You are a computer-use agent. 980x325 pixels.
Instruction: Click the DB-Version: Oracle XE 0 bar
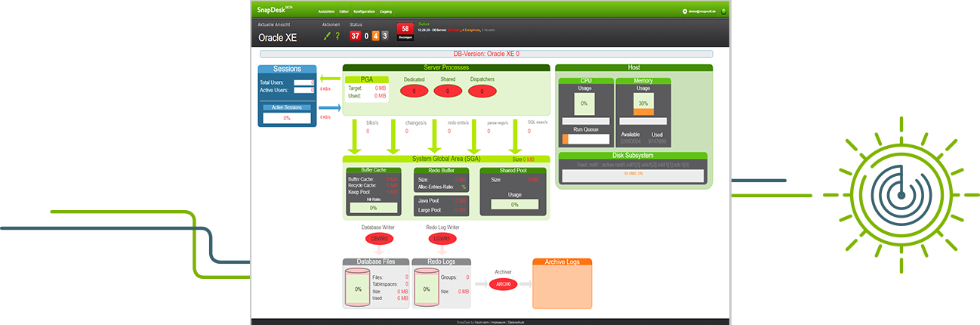pos(486,54)
